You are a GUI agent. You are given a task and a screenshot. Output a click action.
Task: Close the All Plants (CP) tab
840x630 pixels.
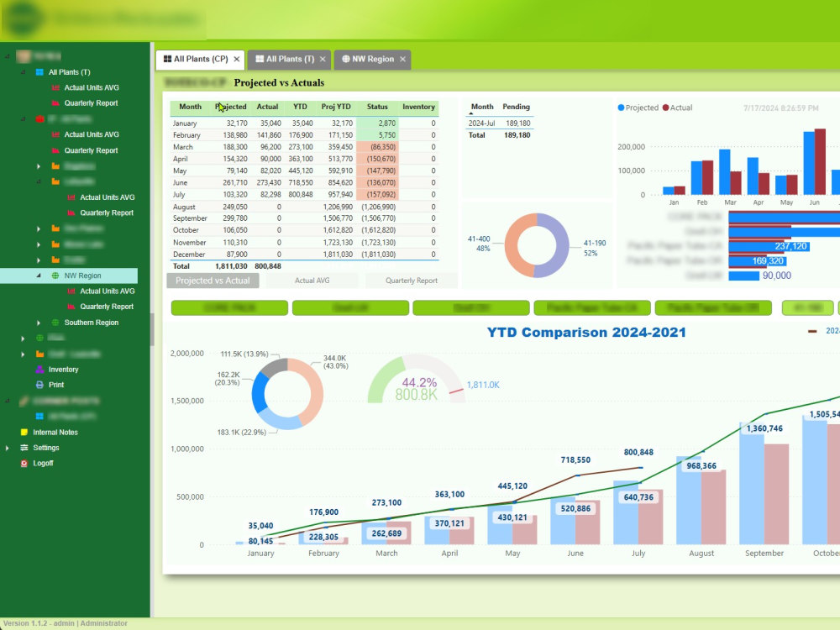click(236, 59)
